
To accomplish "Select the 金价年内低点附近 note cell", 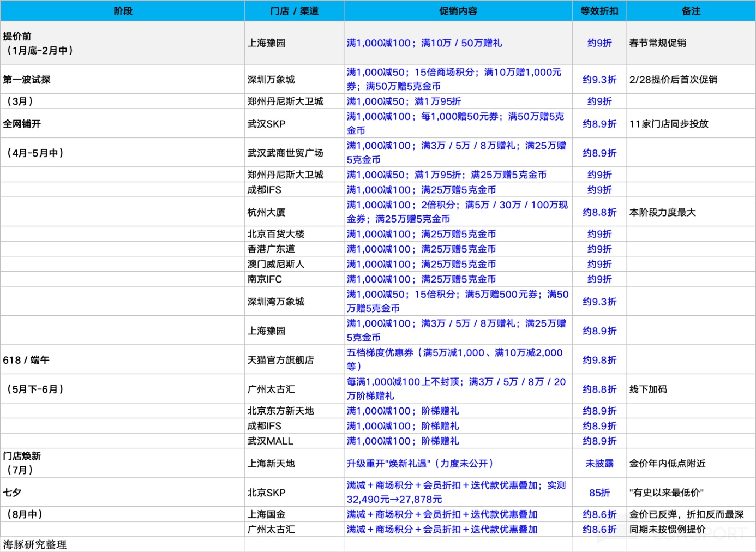I will (x=691, y=463).
